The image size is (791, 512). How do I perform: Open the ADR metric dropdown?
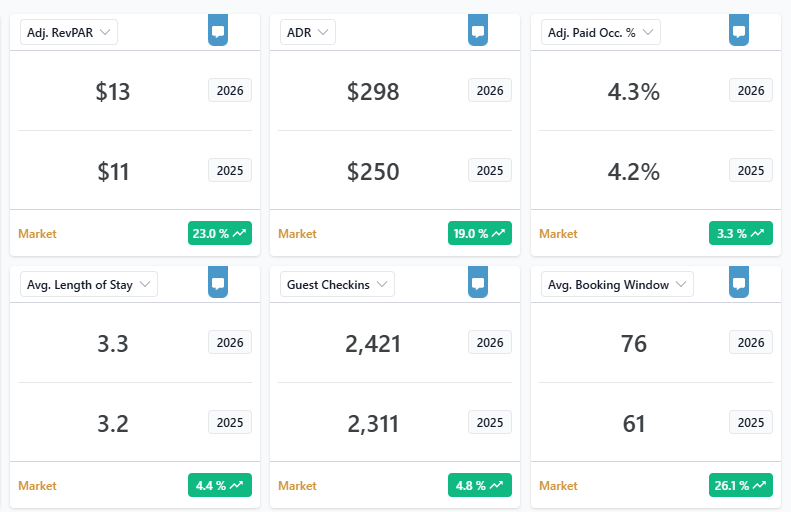(x=308, y=32)
